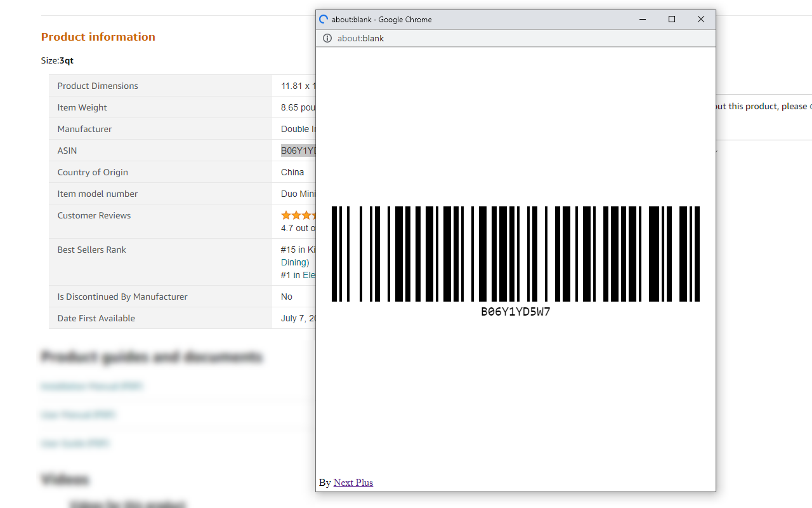Click the 'Product guides and documents' heading
Screen dimensions: 812x508
click(x=152, y=357)
